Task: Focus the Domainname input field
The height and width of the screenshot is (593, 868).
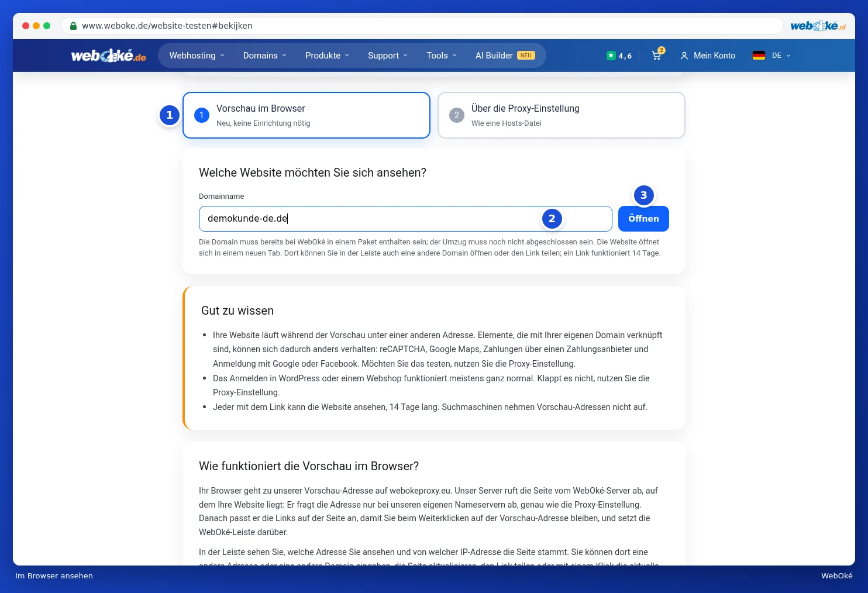Action: pyautogui.click(x=405, y=219)
